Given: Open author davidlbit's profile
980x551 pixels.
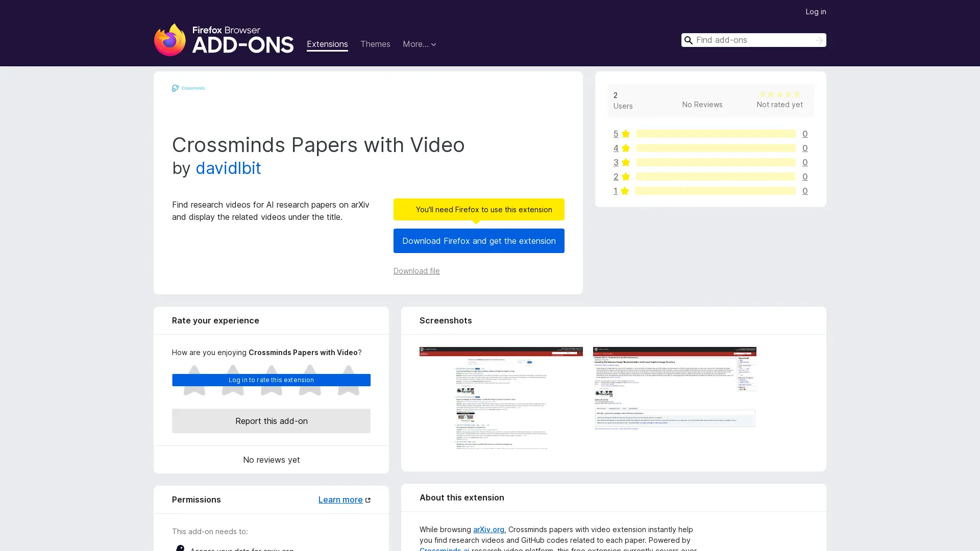Looking at the screenshot, I should point(228,168).
